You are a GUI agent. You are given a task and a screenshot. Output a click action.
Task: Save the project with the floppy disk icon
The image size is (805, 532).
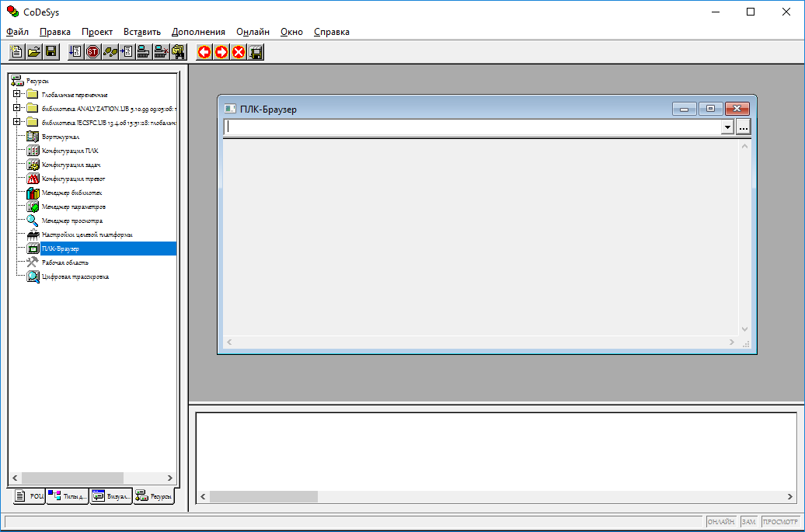tap(51, 52)
